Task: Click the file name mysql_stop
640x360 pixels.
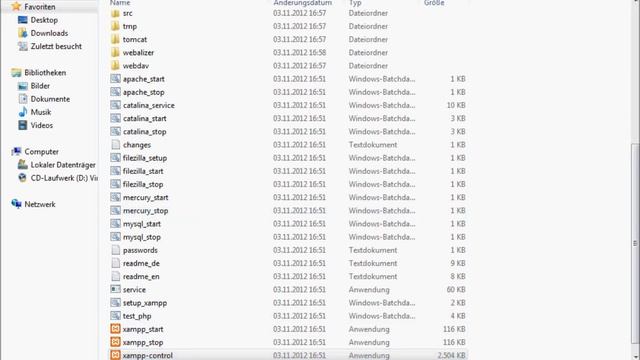Action: click(x=142, y=237)
